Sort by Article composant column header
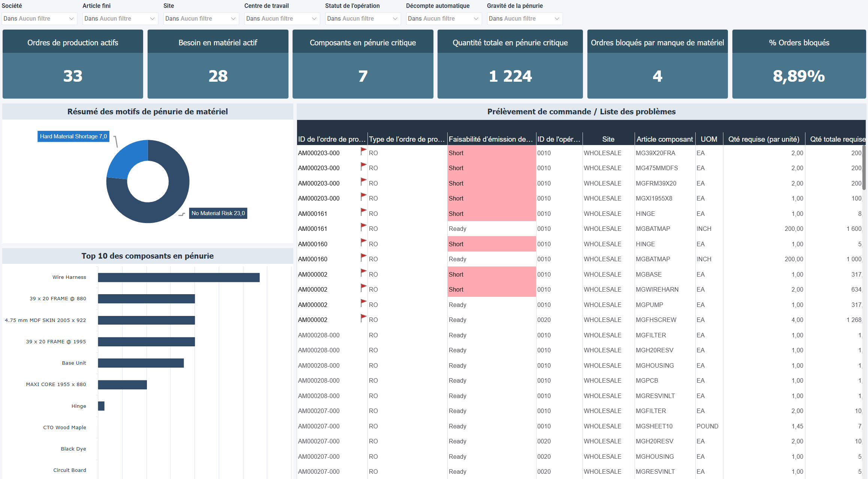 click(x=665, y=139)
